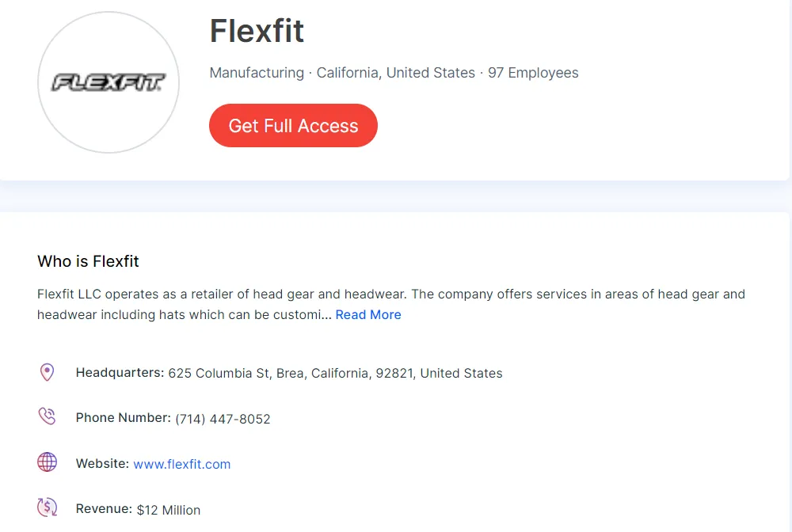
Task: Expand the description with Read More
Action: 367,314
